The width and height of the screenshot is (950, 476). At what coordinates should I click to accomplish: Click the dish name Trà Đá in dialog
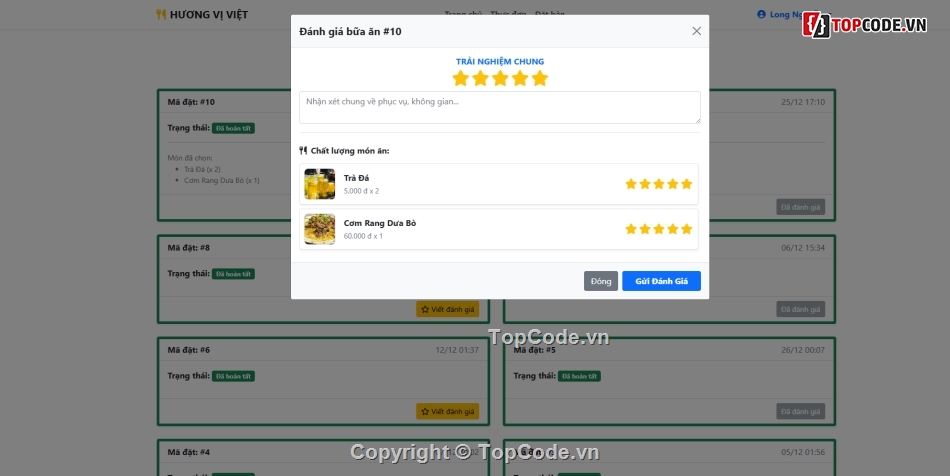coord(356,178)
